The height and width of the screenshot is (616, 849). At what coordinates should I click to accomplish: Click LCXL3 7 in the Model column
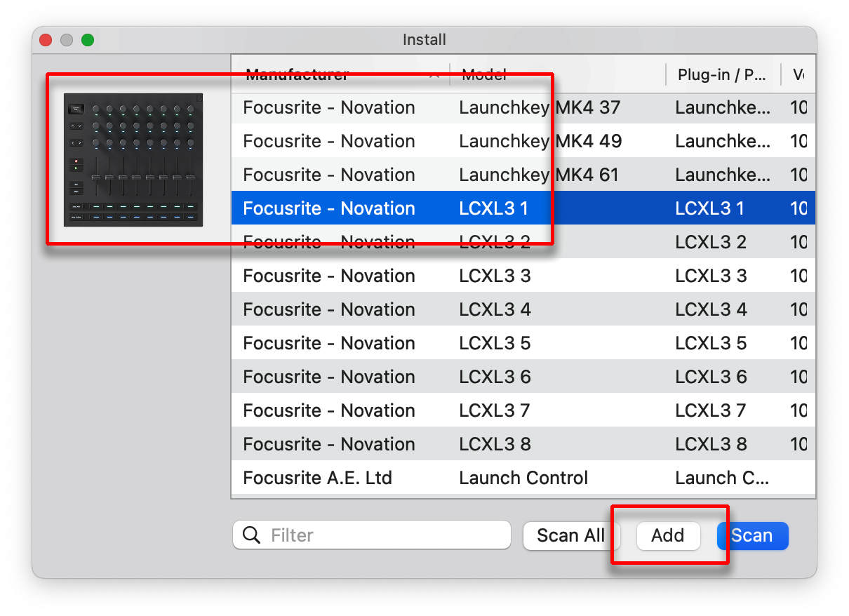click(x=494, y=410)
